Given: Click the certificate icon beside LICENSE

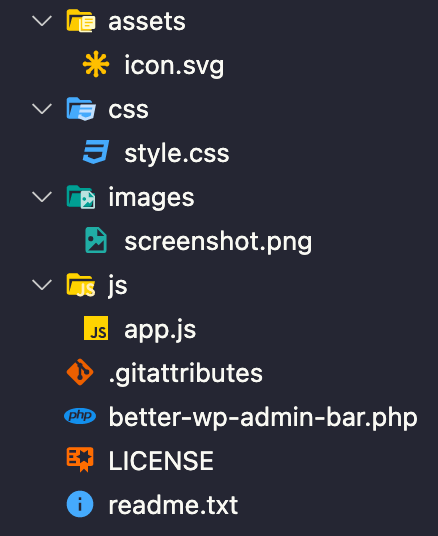Looking at the screenshot, I should 80,459.
